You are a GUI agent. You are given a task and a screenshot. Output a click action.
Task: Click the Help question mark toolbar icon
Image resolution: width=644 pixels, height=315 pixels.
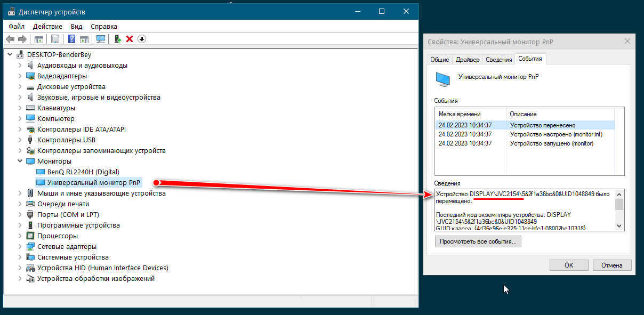coord(71,39)
